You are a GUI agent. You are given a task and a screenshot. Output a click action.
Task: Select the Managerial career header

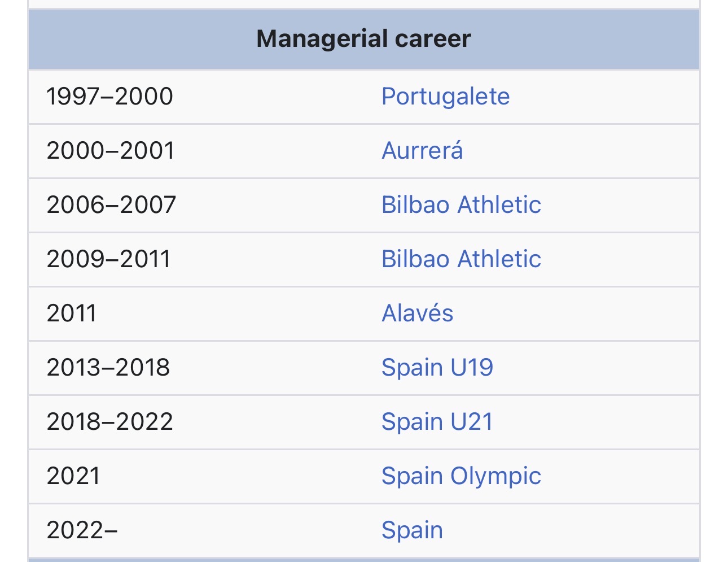(x=364, y=39)
